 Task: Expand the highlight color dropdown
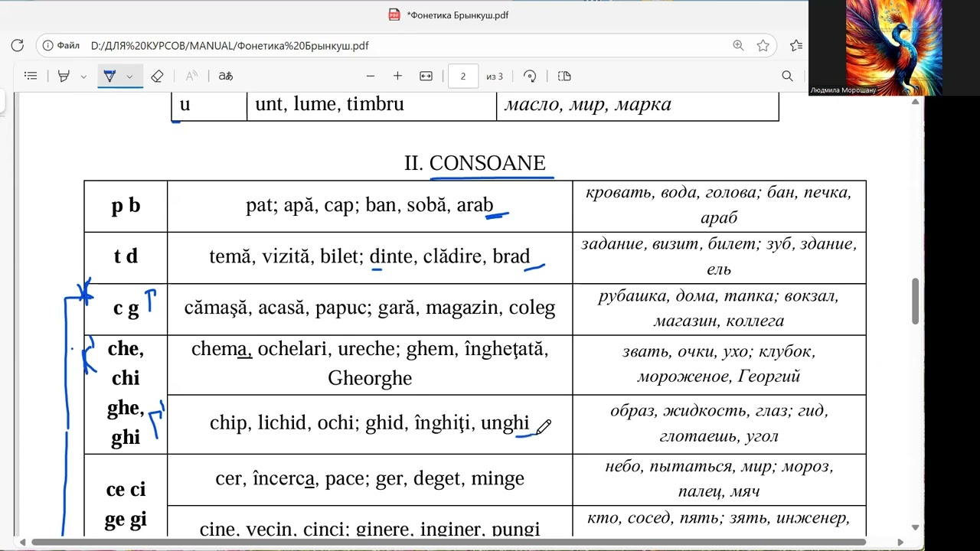click(83, 77)
